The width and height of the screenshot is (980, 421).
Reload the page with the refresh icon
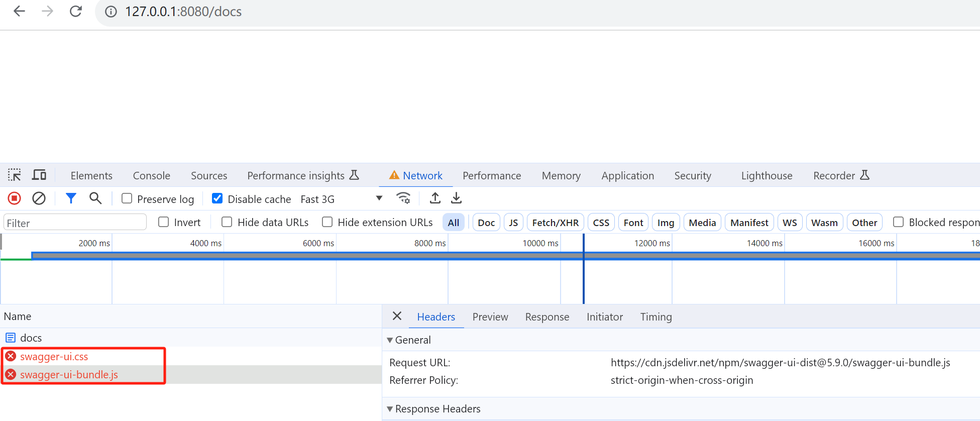(x=76, y=11)
